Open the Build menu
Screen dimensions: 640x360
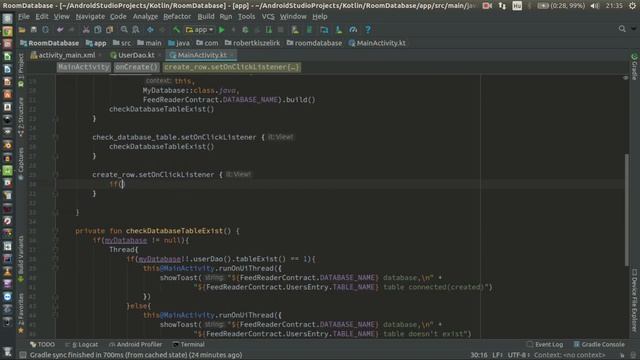(206, 17)
